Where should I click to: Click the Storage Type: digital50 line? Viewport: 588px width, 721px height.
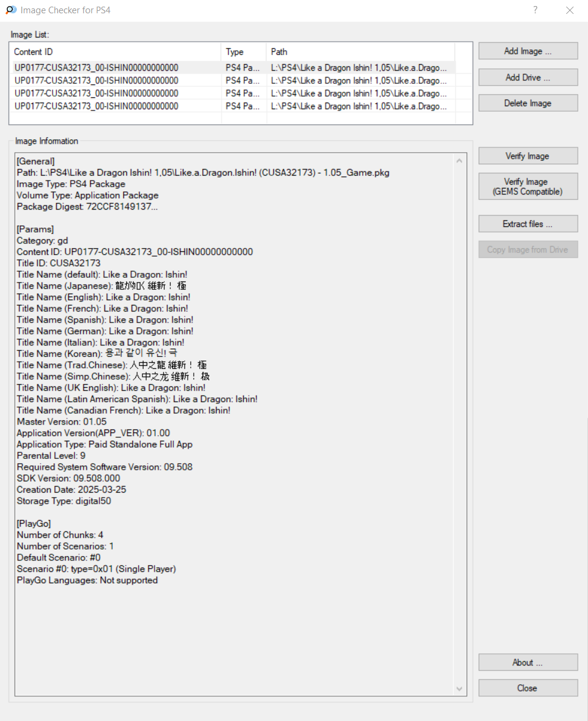point(64,501)
